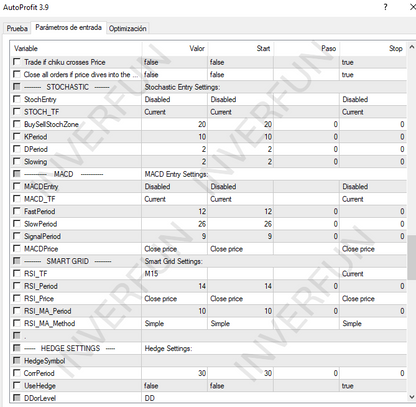Image resolution: width=416 pixels, height=407 pixels.
Task: Click the UseHedge Stop cell showing true
Action: click(x=373, y=386)
